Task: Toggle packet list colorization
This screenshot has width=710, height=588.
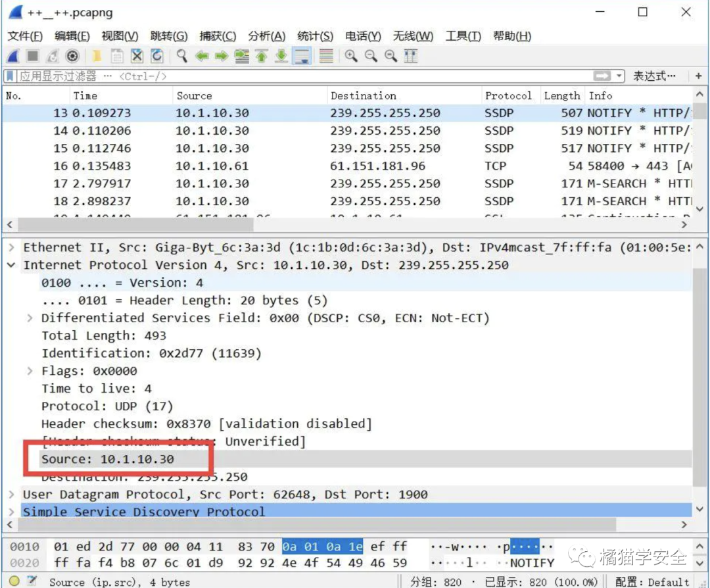Action: 326,56
